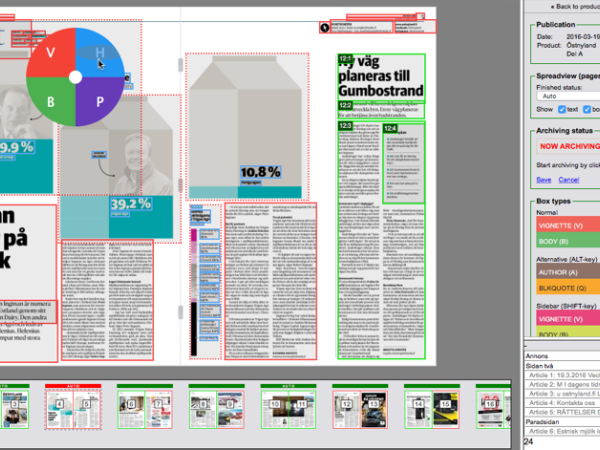
Task: Open the pages 12-13 spread thumbnail
Action: (x=360, y=406)
